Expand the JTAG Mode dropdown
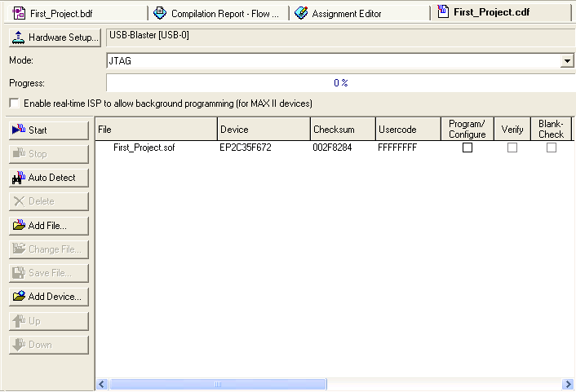The image size is (576, 392). [x=567, y=61]
